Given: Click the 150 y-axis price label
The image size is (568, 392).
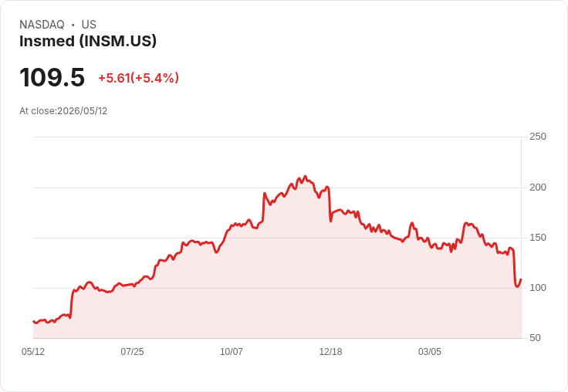Looking at the screenshot, I should tap(538, 238).
